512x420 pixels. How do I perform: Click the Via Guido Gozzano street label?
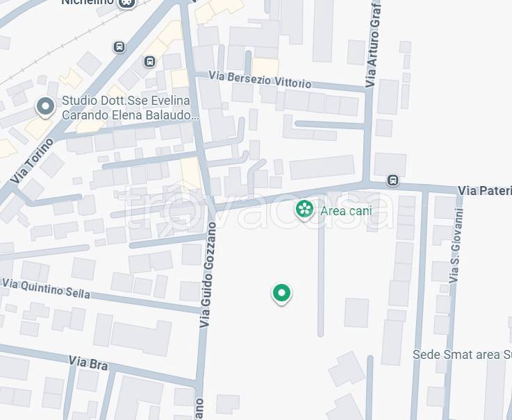208,275
